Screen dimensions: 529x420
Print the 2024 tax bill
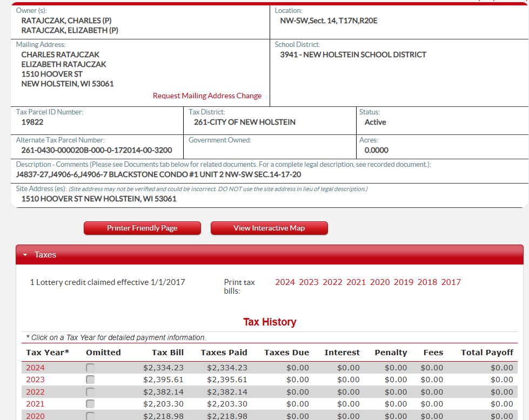tap(285, 282)
